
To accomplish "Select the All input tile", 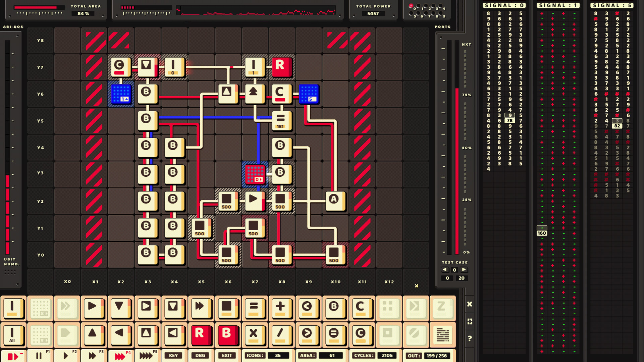I will [13, 335].
